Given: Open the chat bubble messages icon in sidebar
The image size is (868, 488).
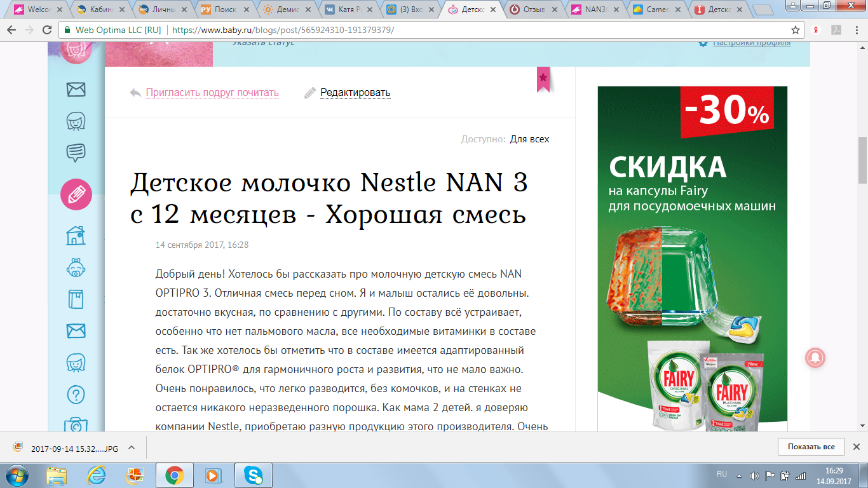Looking at the screenshot, I should click(76, 152).
